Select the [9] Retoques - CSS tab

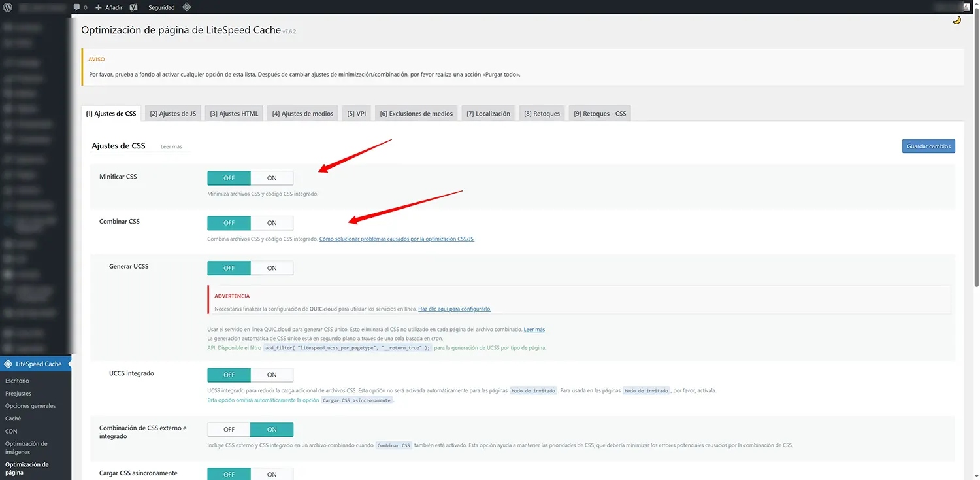click(x=599, y=112)
